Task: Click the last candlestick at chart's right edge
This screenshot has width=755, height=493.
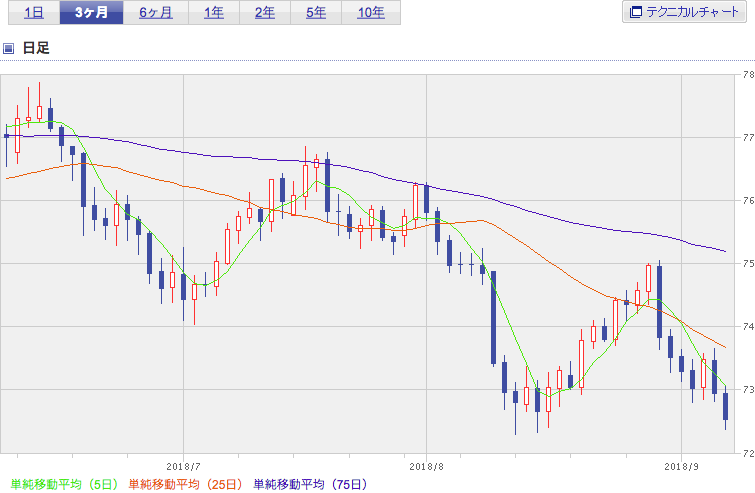Action: click(726, 406)
